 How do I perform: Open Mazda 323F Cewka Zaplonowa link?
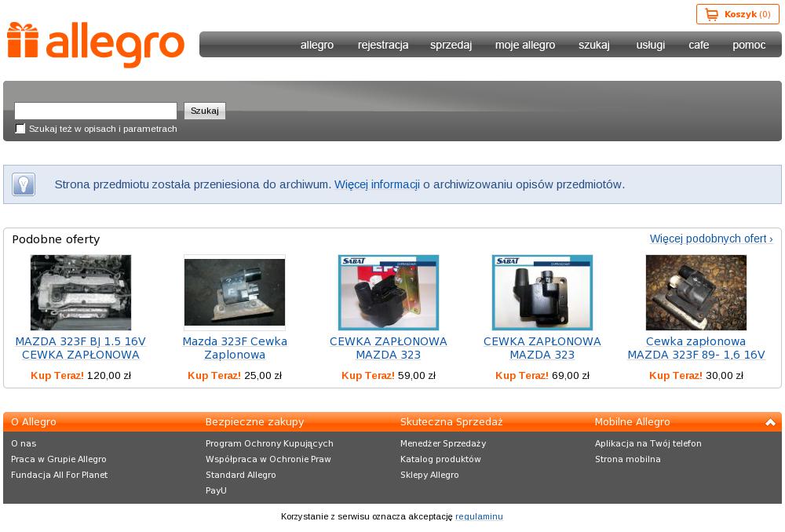235,348
